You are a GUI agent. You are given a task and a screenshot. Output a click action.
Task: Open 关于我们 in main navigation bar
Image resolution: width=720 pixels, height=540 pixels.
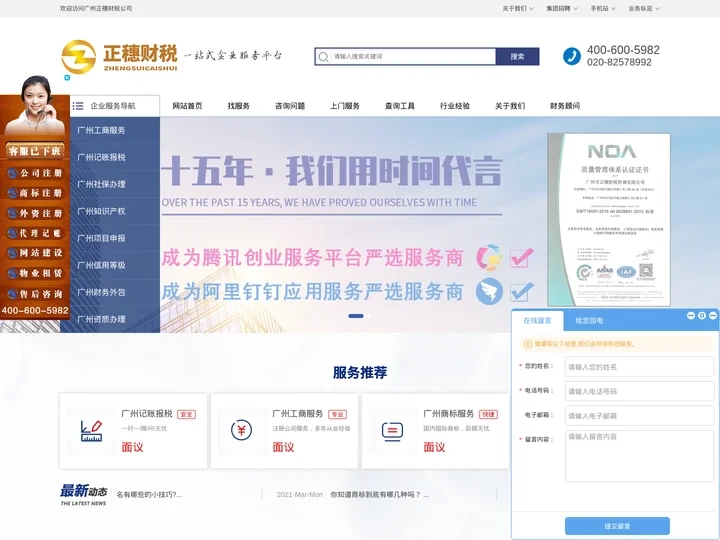coord(510,106)
